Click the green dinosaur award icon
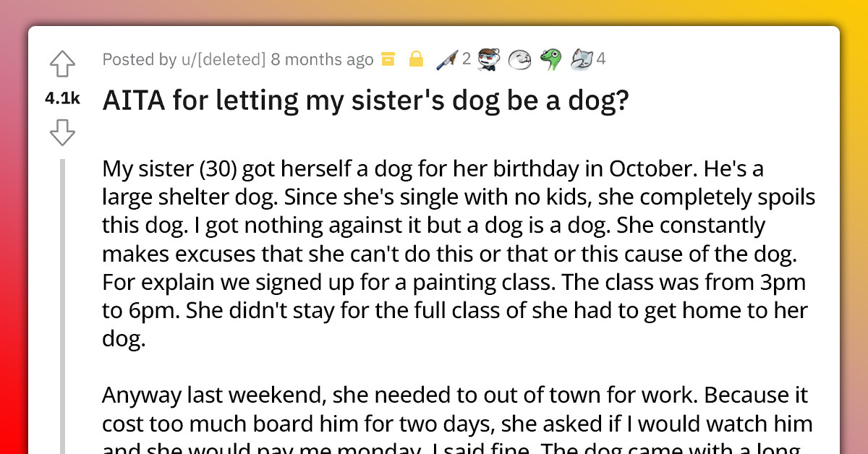 tap(551, 59)
